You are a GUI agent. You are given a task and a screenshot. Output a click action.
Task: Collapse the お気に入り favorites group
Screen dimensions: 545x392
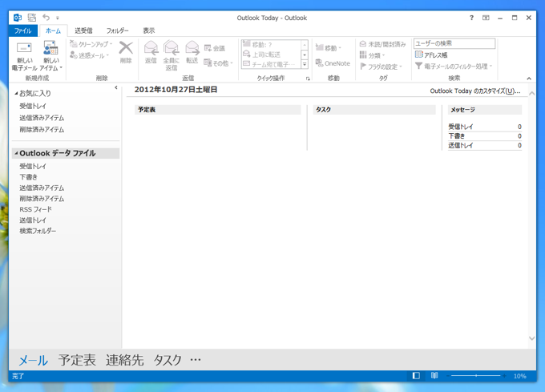[x=16, y=93]
